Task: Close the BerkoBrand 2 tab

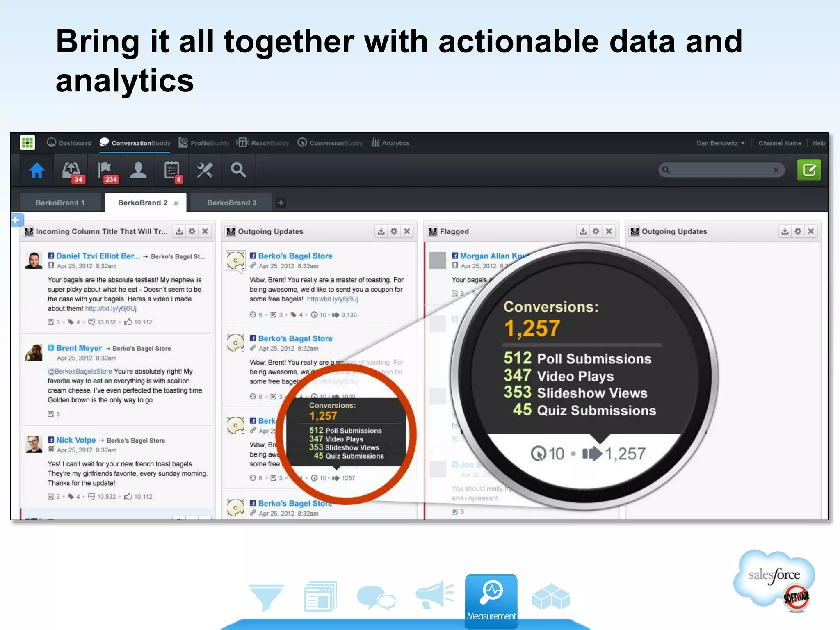Action: [x=176, y=203]
